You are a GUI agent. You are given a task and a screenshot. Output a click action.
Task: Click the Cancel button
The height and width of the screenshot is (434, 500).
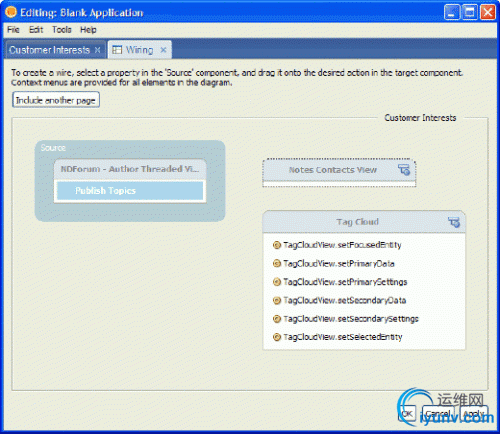tap(439, 414)
